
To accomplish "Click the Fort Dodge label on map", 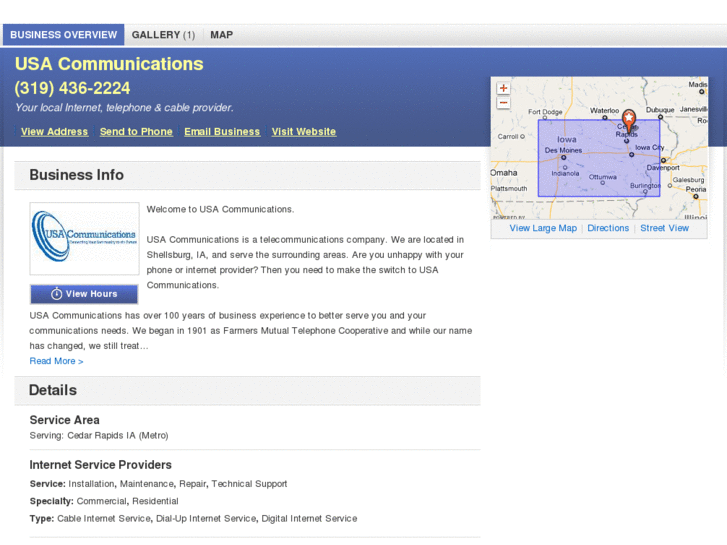I will (545, 112).
